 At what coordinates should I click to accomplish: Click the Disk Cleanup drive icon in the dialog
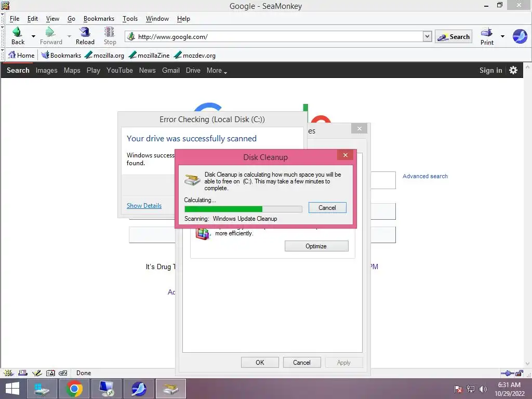click(x=192, y=179)
